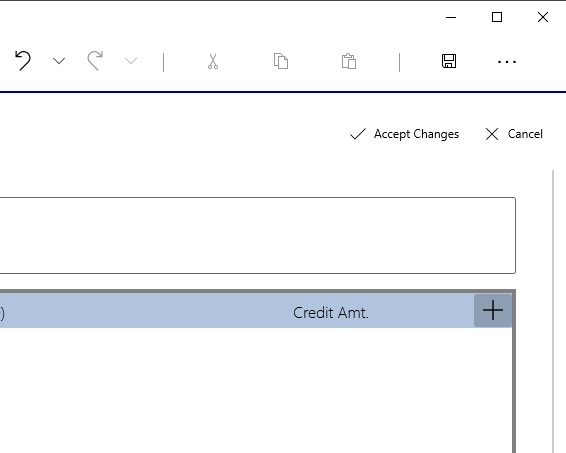Focus the large empty text box
Viewport: 566px width, 453px height.
(x=258, y=235)
